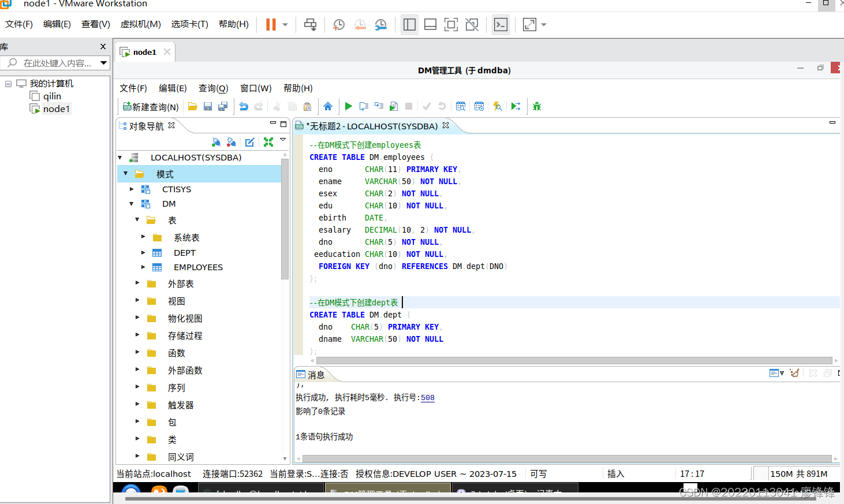Click the home icon in DM toolbar

click(328, 106)
